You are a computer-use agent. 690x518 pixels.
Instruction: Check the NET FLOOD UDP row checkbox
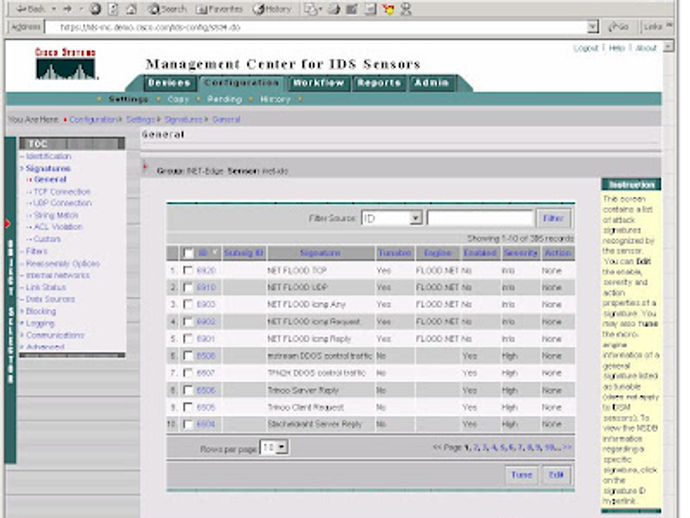[x=188, y=287]
